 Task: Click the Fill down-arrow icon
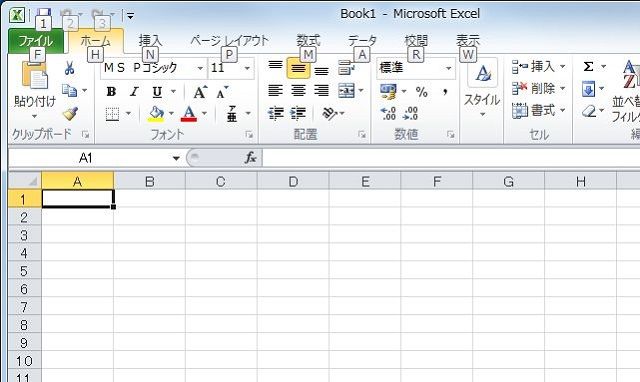pos(588,89)
